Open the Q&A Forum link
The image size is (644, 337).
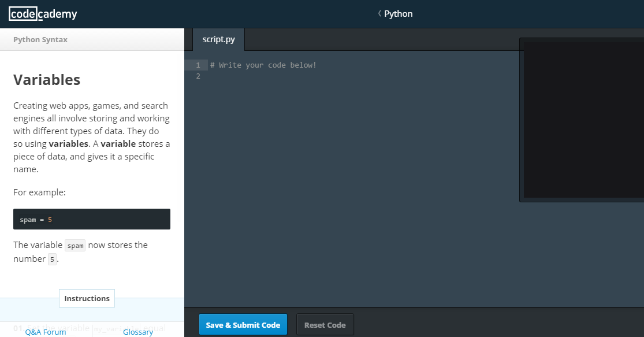[x=46, y=332]
